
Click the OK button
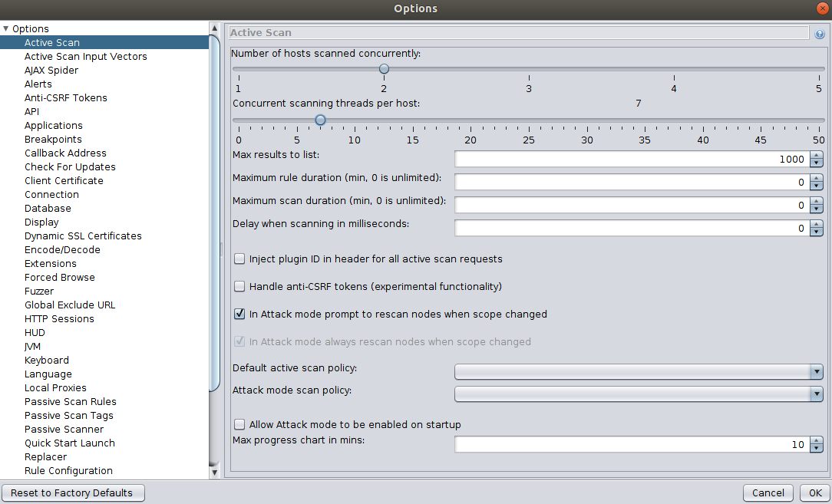(x=814, y=493)
